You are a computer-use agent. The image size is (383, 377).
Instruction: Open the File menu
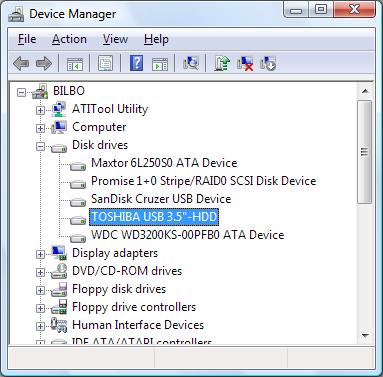click(x=27, y=39)
